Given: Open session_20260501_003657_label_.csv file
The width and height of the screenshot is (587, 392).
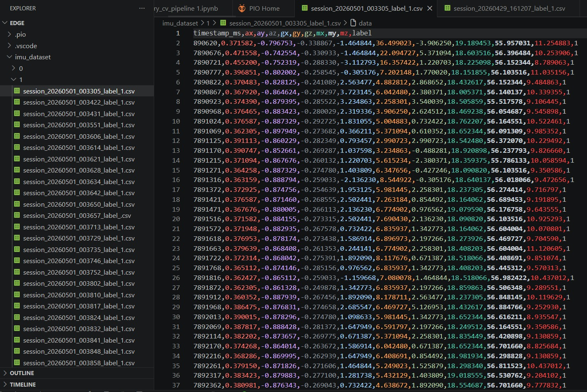Looking at the screenshot, I should pyautogui.click(x=77, y=216).
